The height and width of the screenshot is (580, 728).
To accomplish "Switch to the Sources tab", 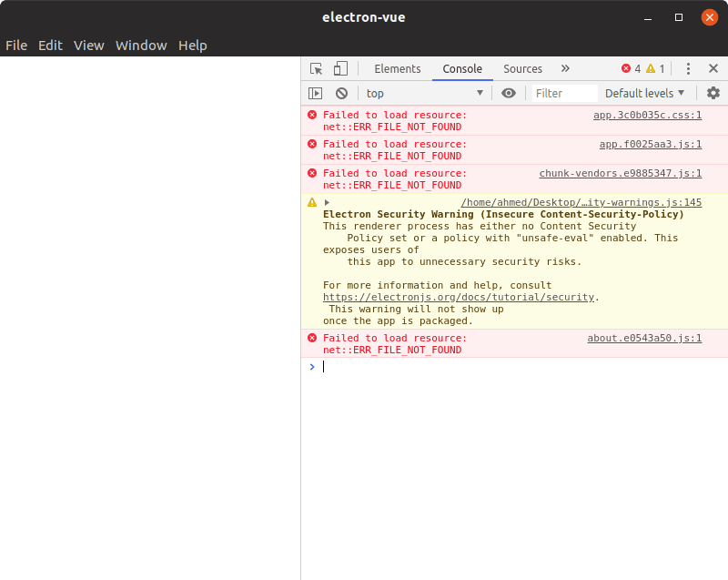I will (522, 68).
